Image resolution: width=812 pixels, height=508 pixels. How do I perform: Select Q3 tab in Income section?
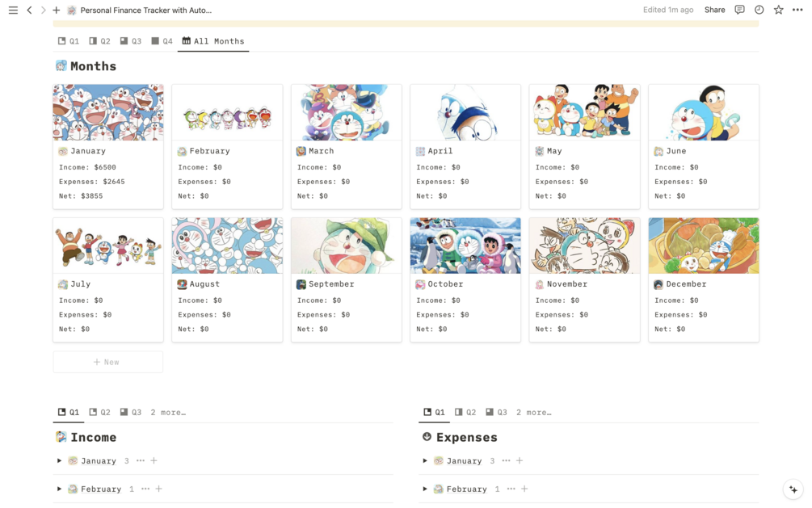click(x=131, y=412)
